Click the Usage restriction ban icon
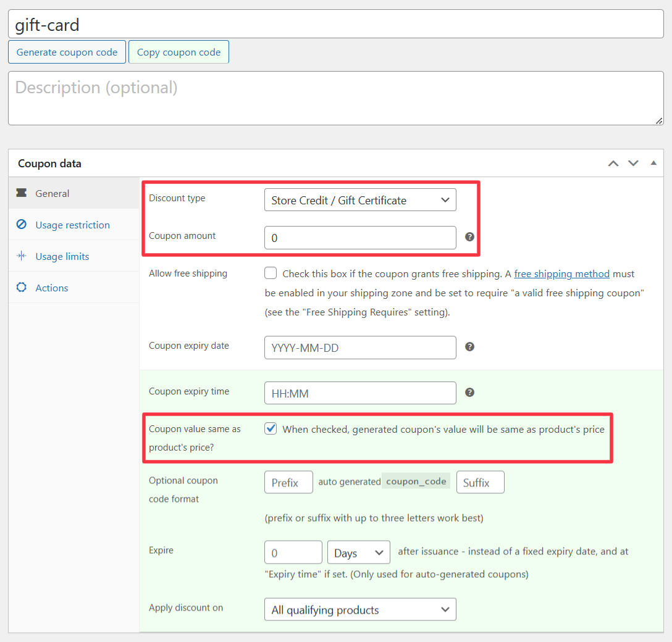672x642 pixels. pyautogui.click(x=22, y=225)
